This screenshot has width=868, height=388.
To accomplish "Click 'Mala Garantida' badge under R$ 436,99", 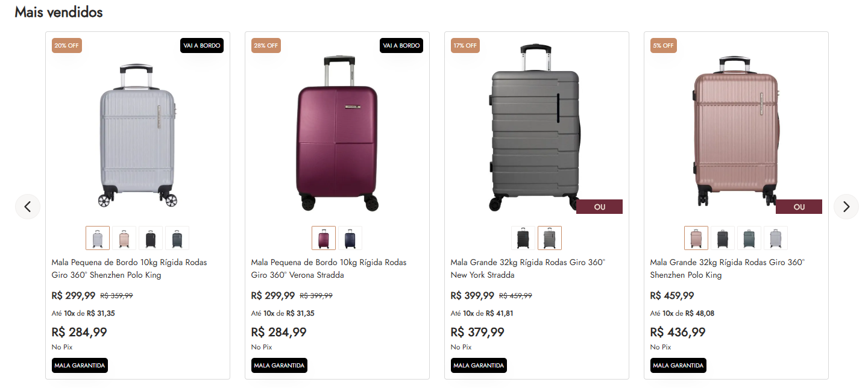I will click(x=678, y=365).
